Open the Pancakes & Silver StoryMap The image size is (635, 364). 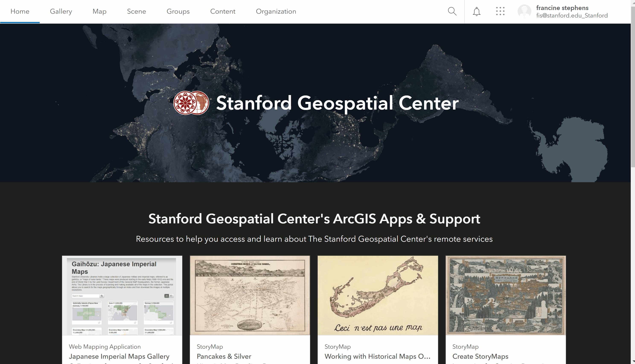coord(224,356)
